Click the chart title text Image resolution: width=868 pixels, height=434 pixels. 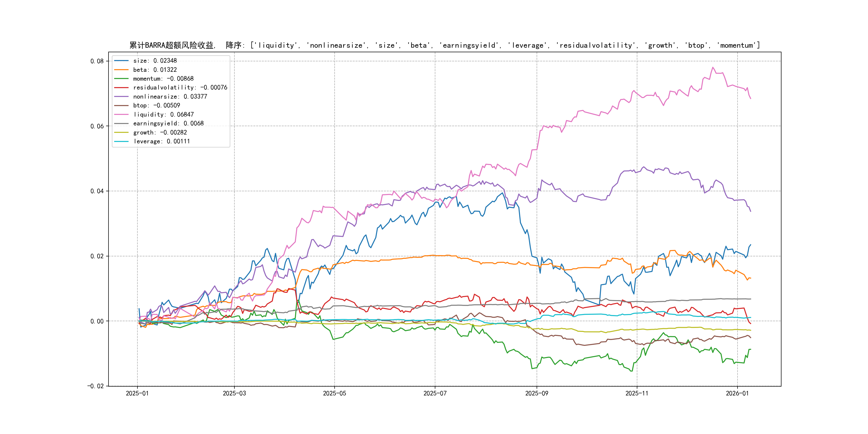[444, 45]
